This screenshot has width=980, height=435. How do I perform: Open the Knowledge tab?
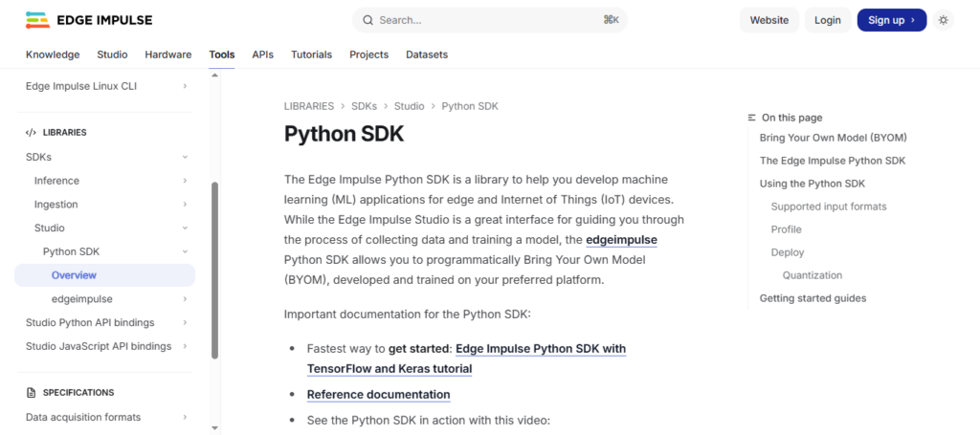tap(53, 54)
